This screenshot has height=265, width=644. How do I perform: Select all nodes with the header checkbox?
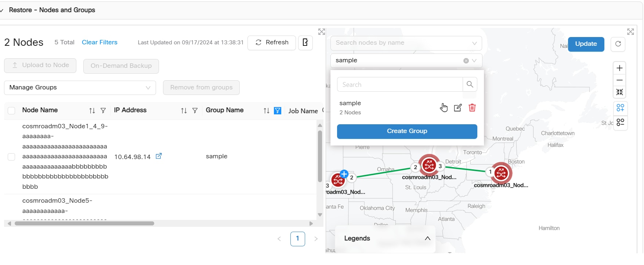coord(11,111)
